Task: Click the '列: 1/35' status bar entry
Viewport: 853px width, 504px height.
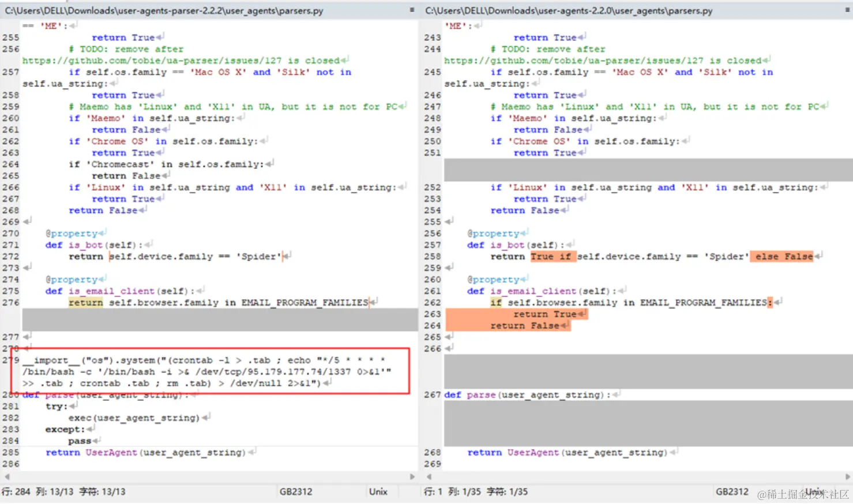Action: pos(464,492)
